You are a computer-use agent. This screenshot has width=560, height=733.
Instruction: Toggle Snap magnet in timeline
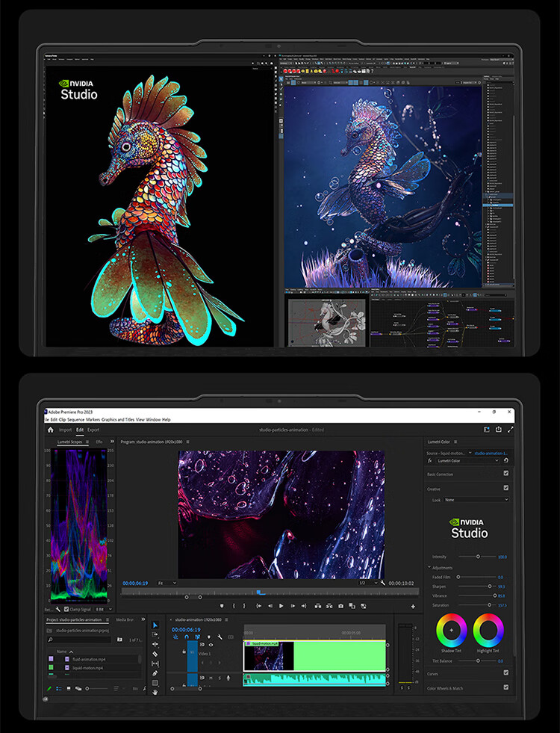coord(187,637)
